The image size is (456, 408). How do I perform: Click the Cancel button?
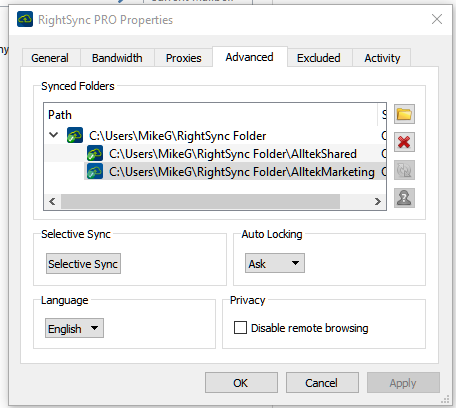(322, 383)
